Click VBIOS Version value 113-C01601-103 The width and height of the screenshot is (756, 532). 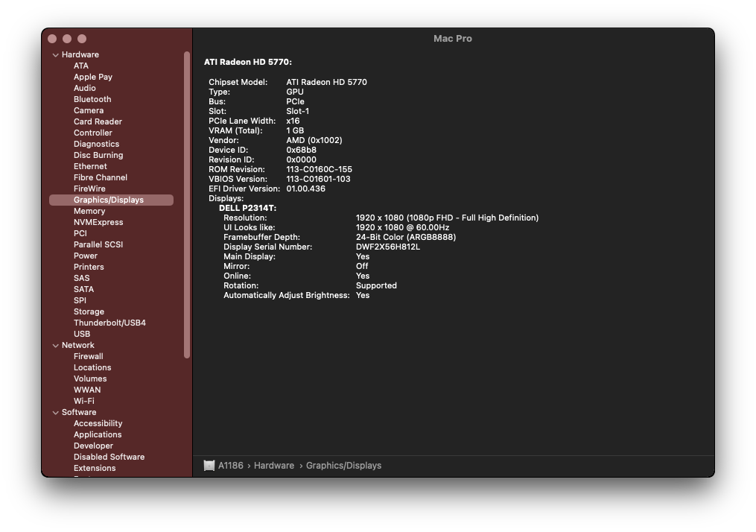pyautogui.click(x=318, y=179)
